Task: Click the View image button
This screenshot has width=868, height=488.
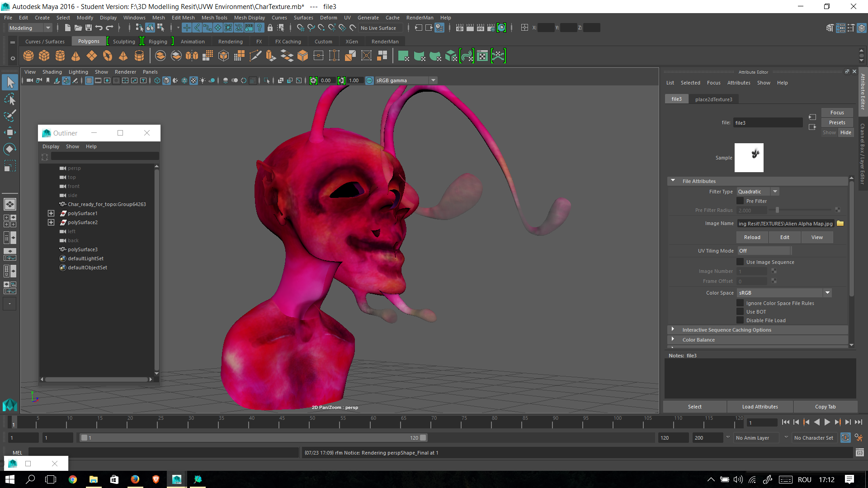Action: pyautogui.click(x=817, y=237)
